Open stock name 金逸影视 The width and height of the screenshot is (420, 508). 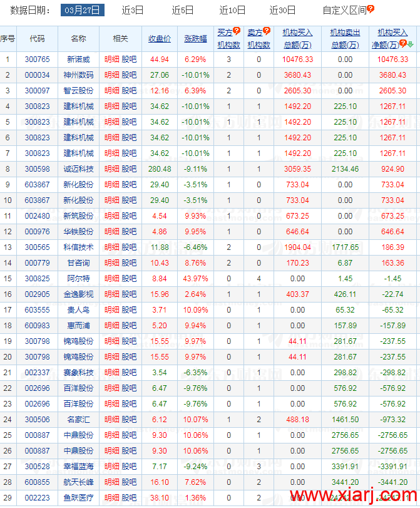[78, 294]
